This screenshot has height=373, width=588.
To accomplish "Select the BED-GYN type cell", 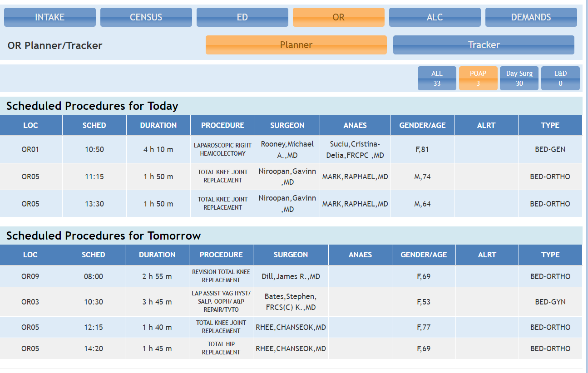I will 550,302.
